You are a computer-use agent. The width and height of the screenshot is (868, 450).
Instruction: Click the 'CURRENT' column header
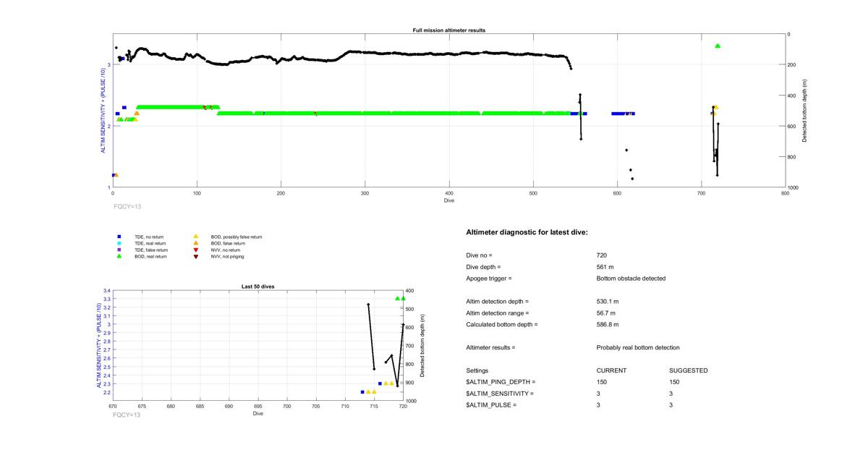(x=611, y=370)
